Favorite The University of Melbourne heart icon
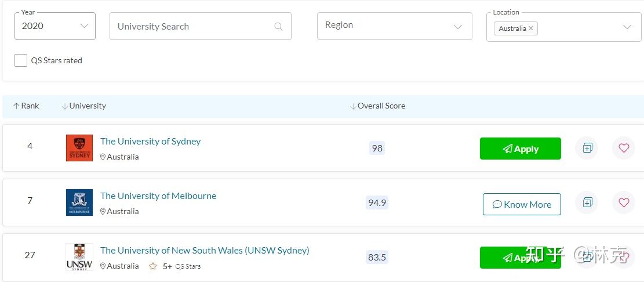 point(624,203)
